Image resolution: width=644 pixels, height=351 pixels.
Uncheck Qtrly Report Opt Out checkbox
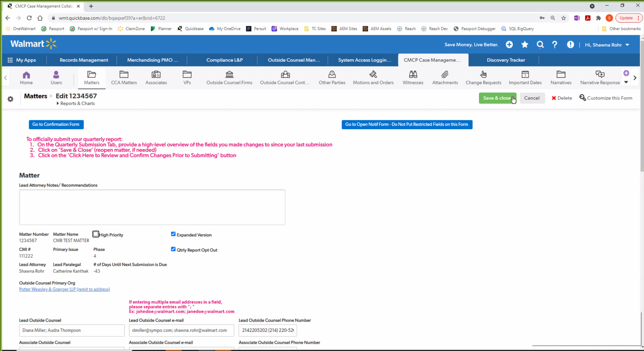coord(173,249)
